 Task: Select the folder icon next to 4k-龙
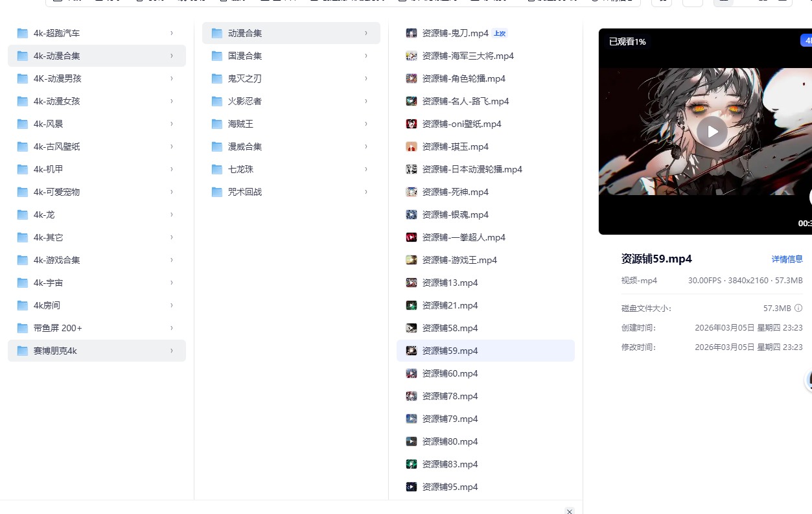click(23, 215)
